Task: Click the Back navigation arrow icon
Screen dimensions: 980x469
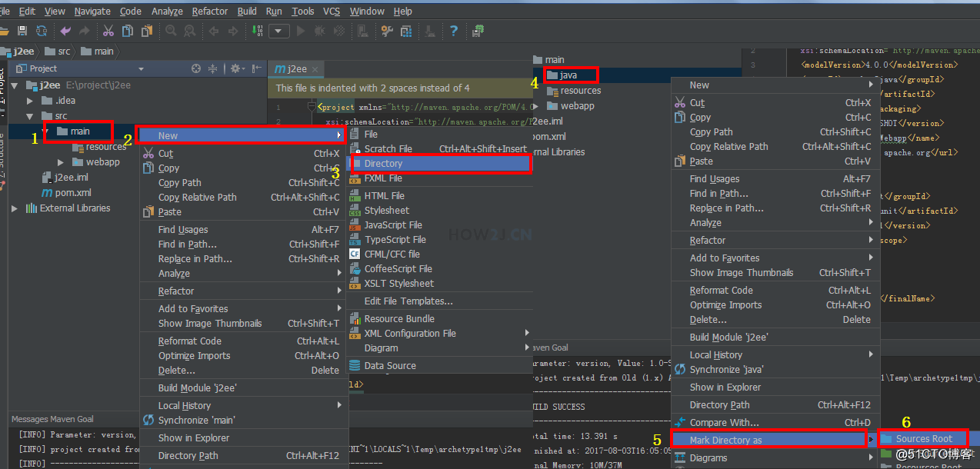Action: coord(213,31)
